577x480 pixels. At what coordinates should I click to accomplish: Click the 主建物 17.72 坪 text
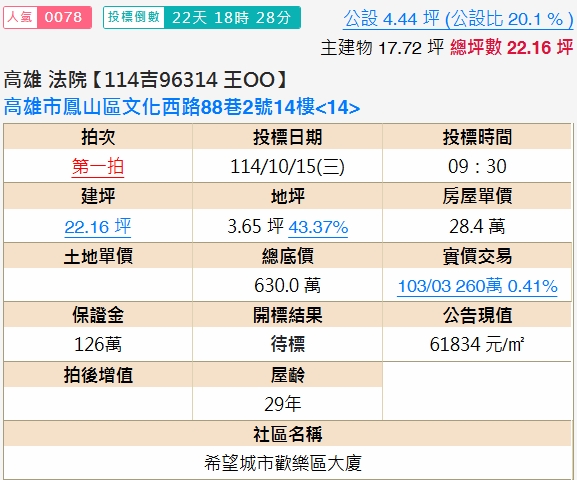(x=382, y=47)
